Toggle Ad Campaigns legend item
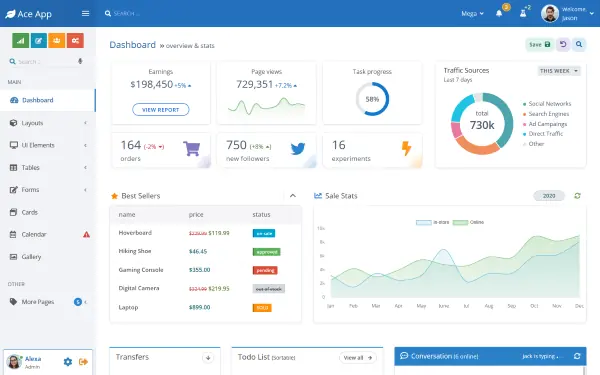 545,124
